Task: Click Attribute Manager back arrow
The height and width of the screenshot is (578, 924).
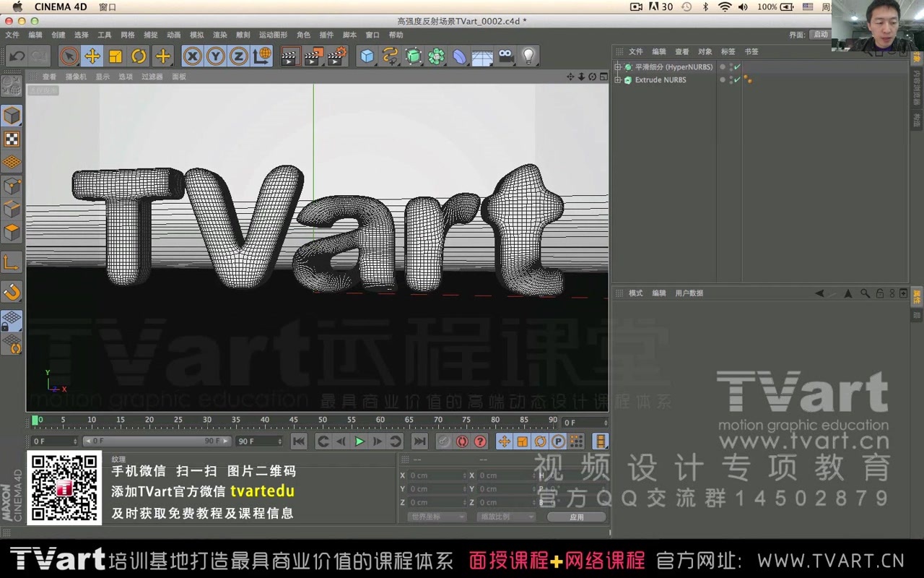Action: click(819, 293)
